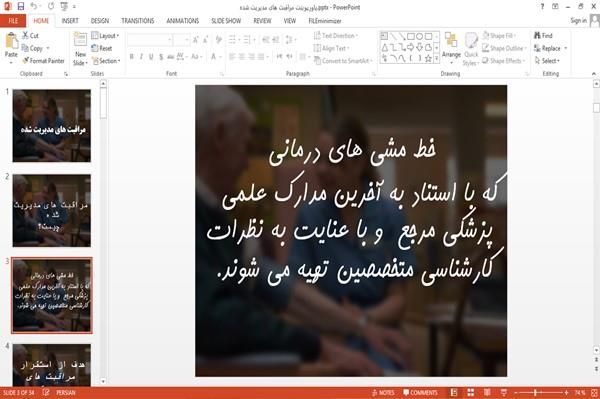Decrease font size with the smaller A
600x399 pixels.
tap(205, 39)
